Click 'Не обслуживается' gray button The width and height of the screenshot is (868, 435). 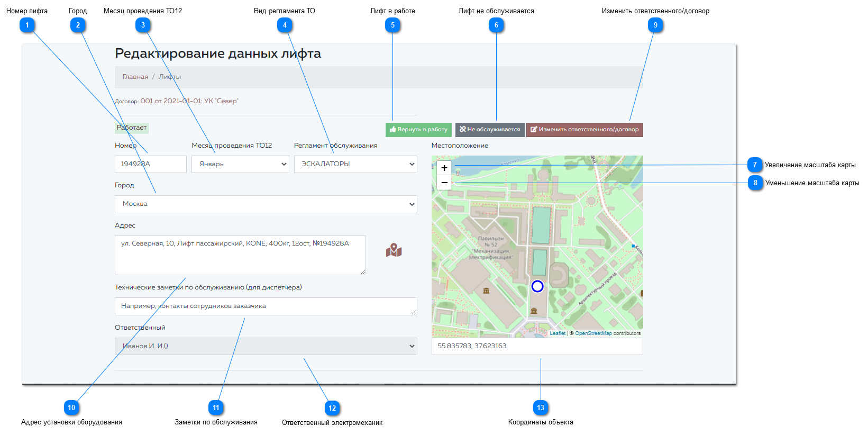[490, 129]
